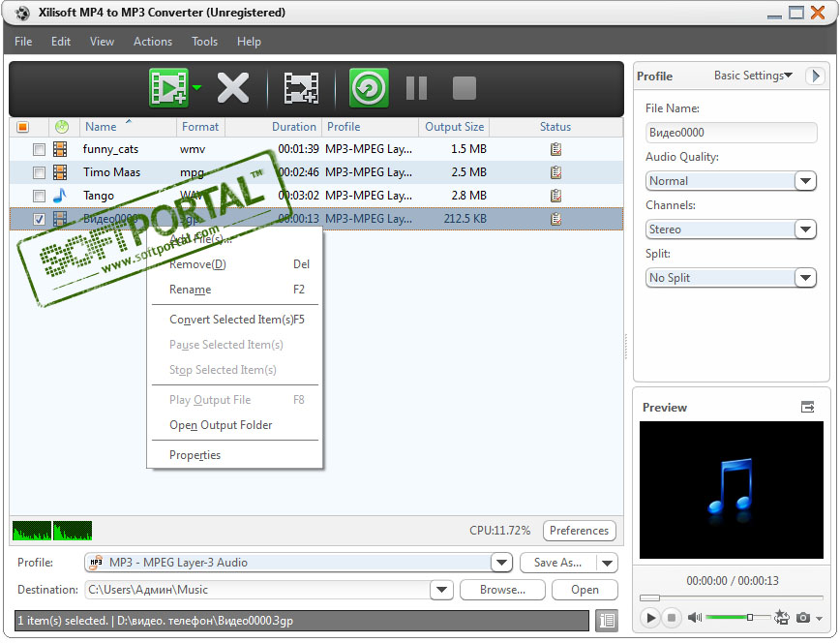Open the File menu

point(23,42)
